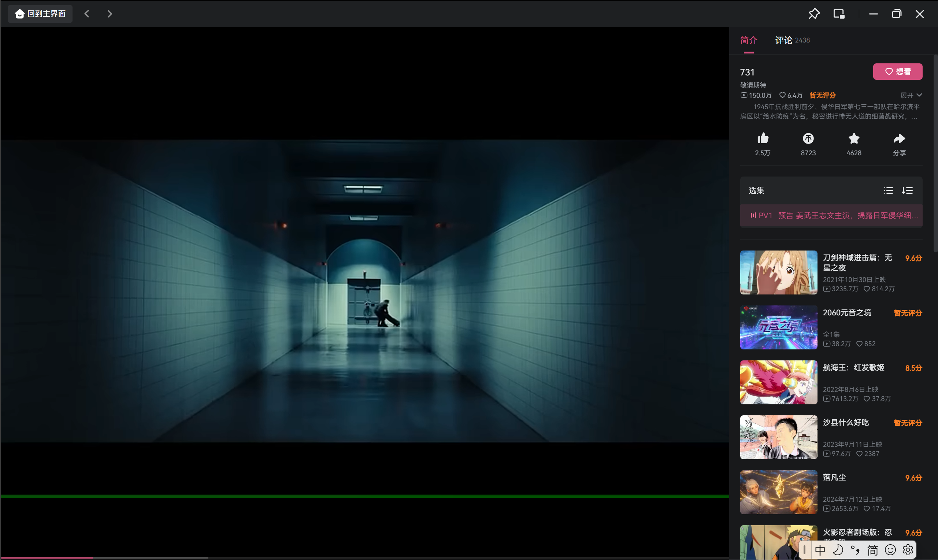Open the mini-player picture-in-picture mode
This screenshot has width=938, height=560.
[x=839, y=14]
